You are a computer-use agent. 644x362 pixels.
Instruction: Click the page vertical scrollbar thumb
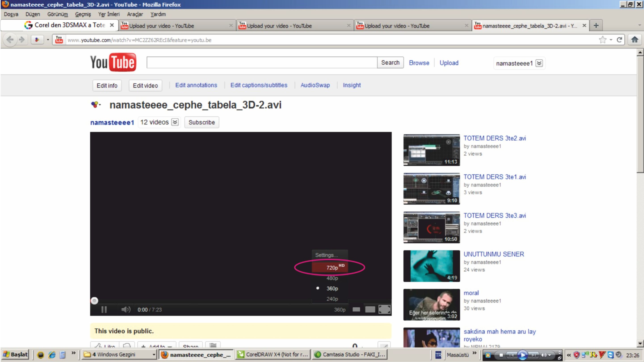(x=640, y=114)
